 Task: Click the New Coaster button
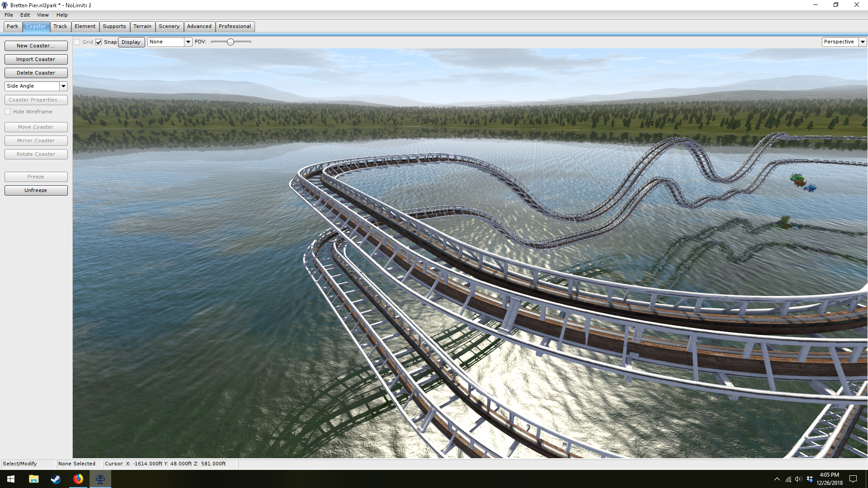[x=36, y=46]
